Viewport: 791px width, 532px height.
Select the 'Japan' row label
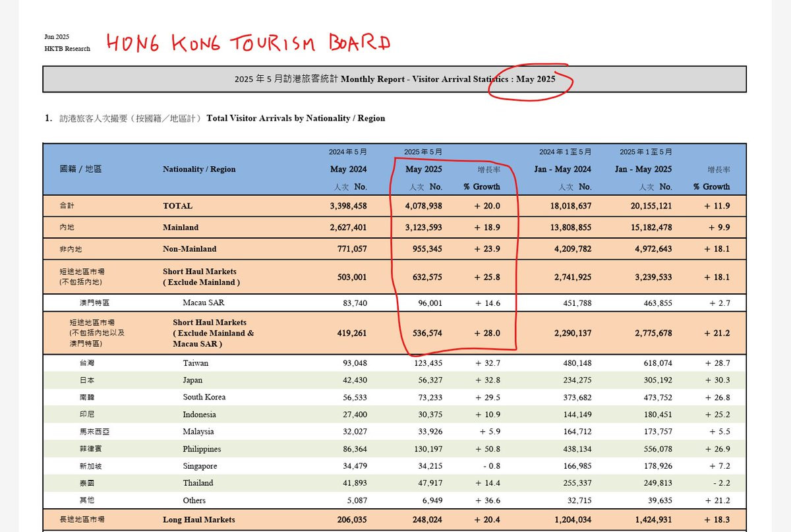193,380
